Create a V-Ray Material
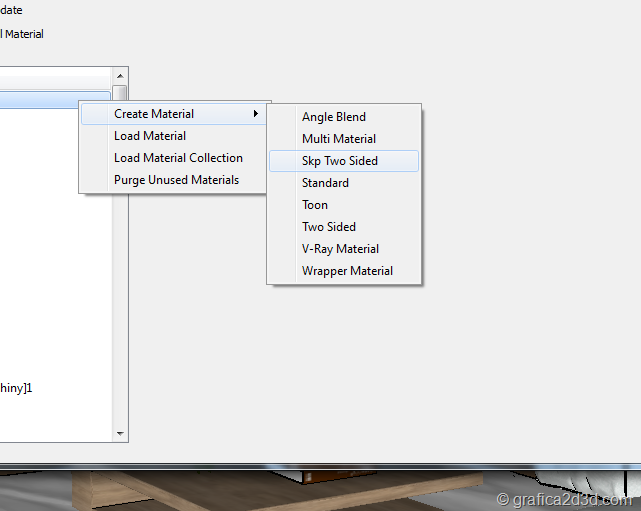The width and height of the screenshot is (641, 511). [340, 249]
